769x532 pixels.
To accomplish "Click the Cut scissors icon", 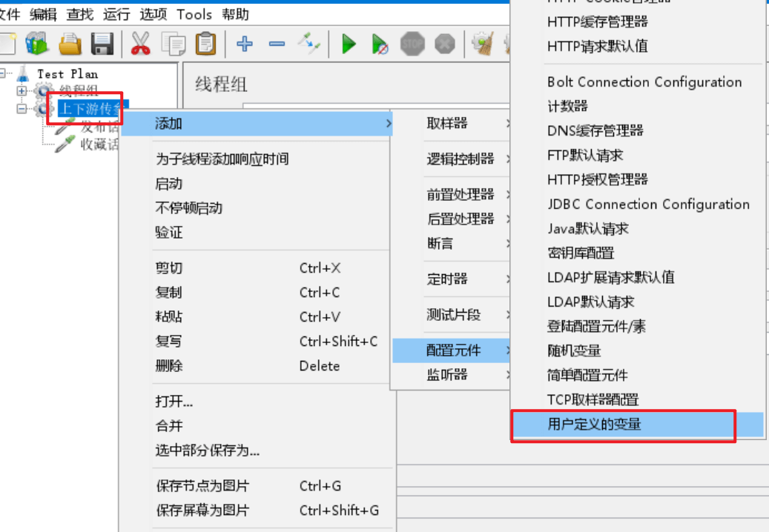I will pyautogui.click(x=141, y=44).
